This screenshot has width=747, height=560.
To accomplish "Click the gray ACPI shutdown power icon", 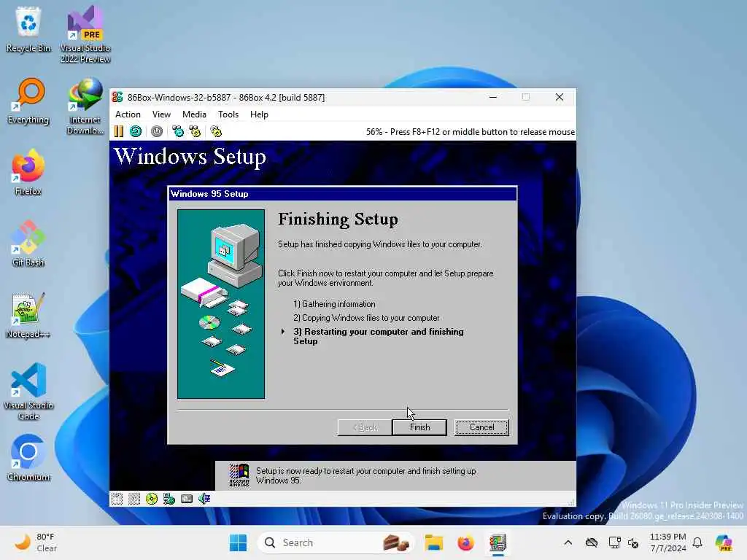I will [157, 131].
